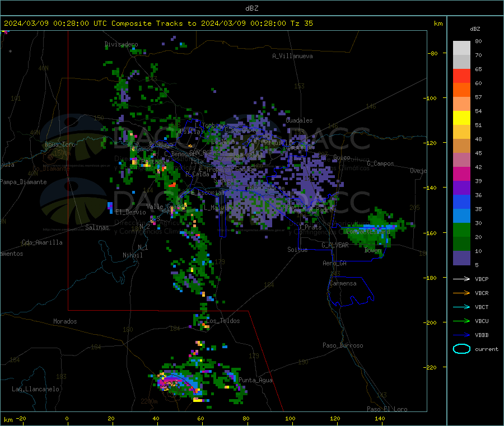Select the yellow 54 dBZ color swatch
Screen dimensions: 504x426
click(461, 118)
